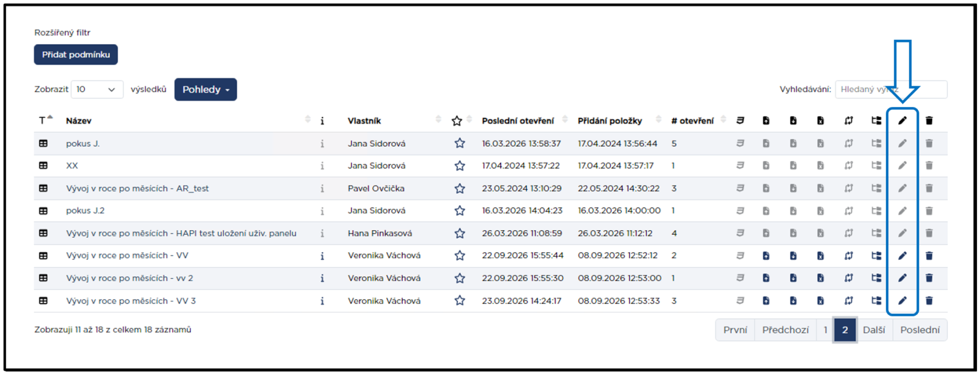980x373 pixels.
Task: Click the pencil edit icon for VV 3 row
Action: tap(902, 301)
